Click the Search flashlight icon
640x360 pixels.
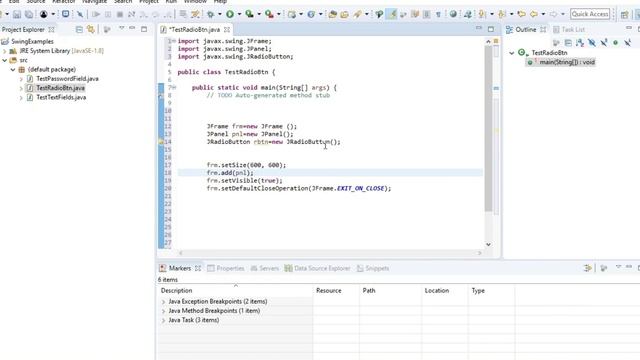click(x=358, y=14)
